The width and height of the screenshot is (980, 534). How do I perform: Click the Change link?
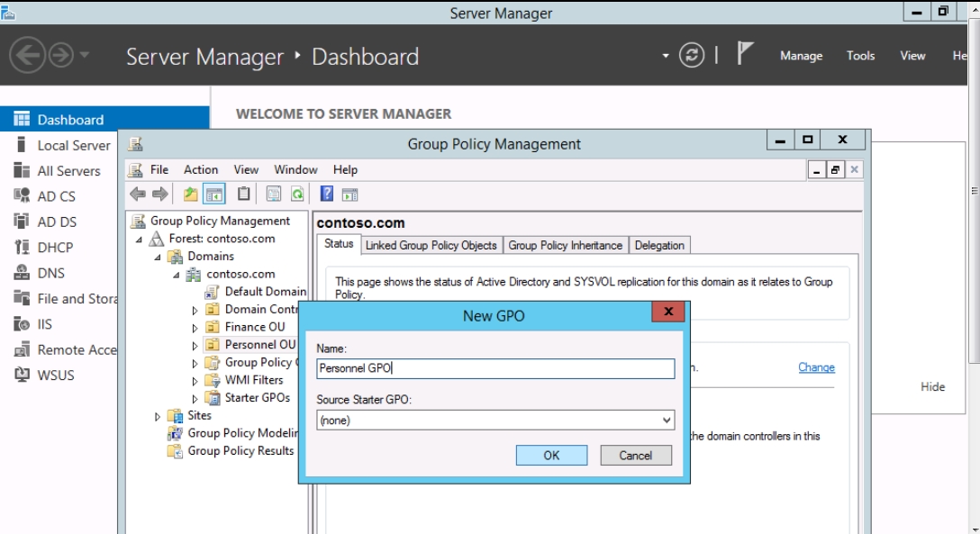tap(816, 367)
